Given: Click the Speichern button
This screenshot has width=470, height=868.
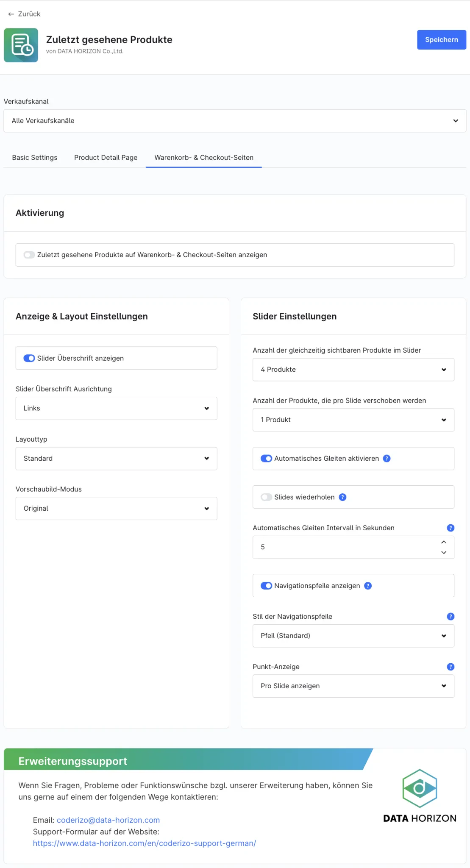Looking at the screenshot, I should click(442, 40).
